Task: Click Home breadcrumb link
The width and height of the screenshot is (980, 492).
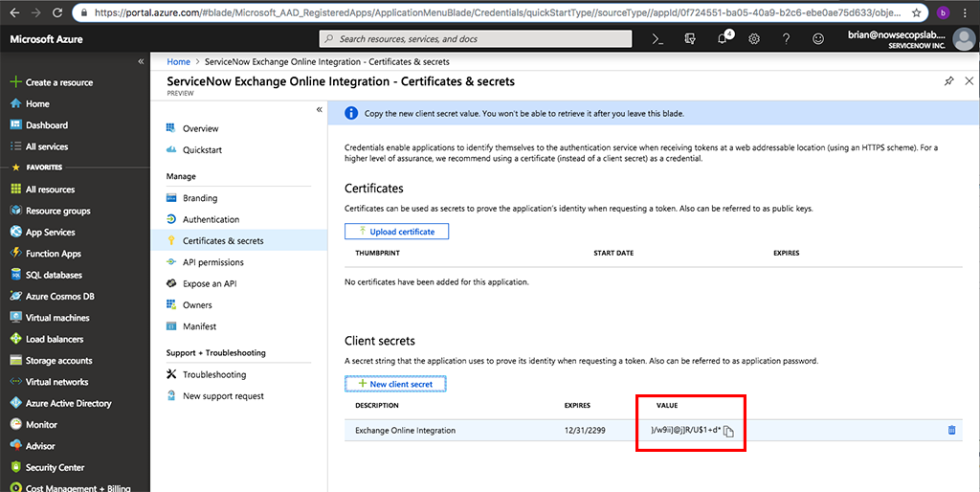Action: [178, 62]
